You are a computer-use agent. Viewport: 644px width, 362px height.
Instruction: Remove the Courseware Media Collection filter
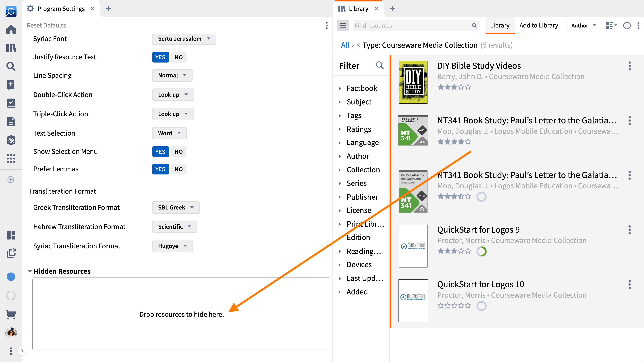[x=358, y=45]
